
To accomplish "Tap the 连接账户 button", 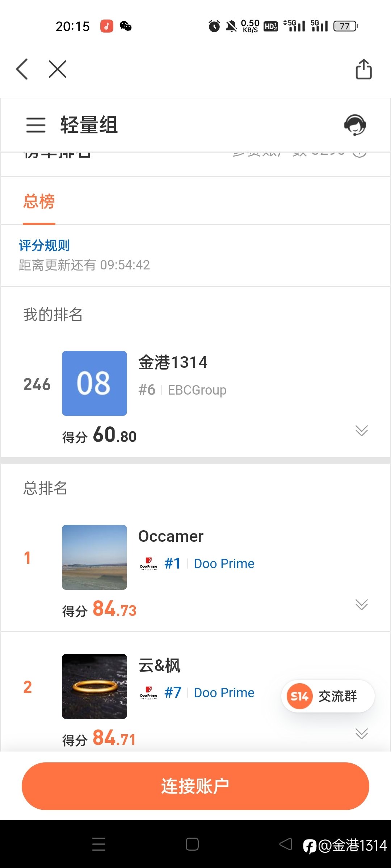I will point(195,786).
